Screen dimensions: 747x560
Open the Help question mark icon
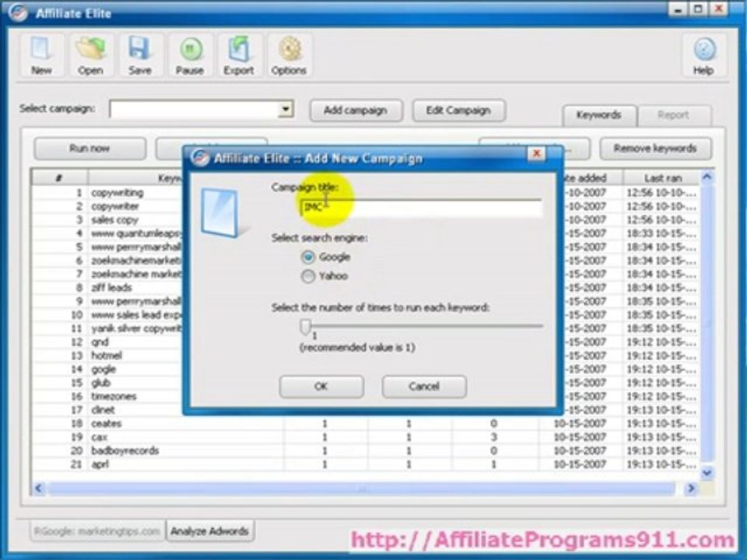703,55
